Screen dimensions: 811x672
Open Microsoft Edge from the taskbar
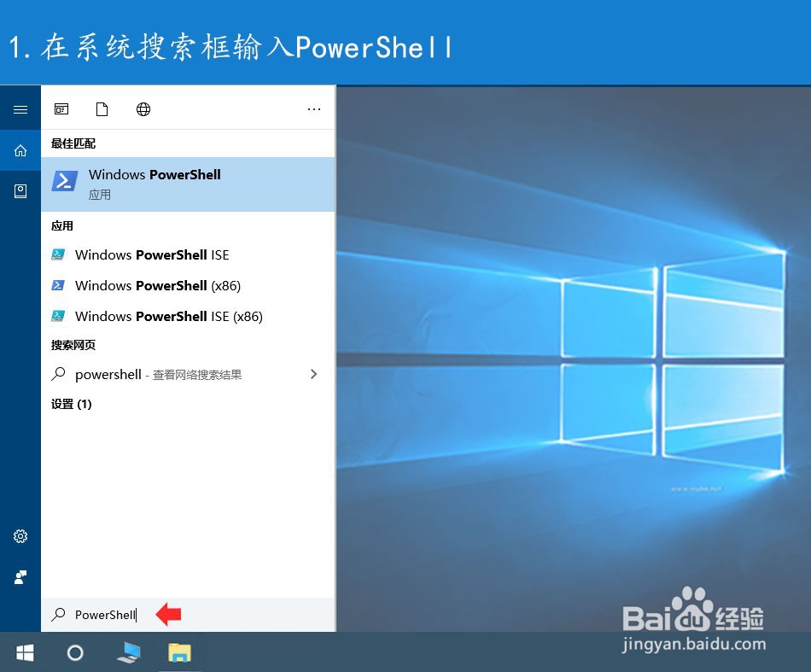pyautogui.click(x=128, y=652)
